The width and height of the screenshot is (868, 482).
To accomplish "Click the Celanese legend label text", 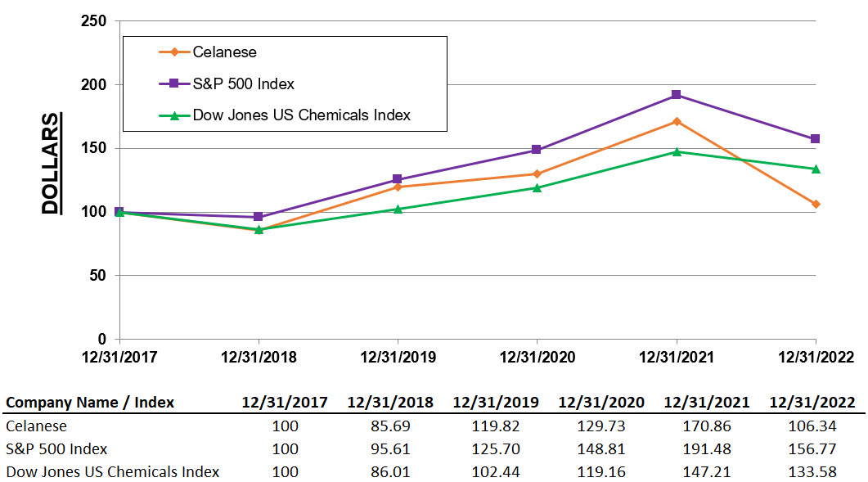I will coord(224,52).
